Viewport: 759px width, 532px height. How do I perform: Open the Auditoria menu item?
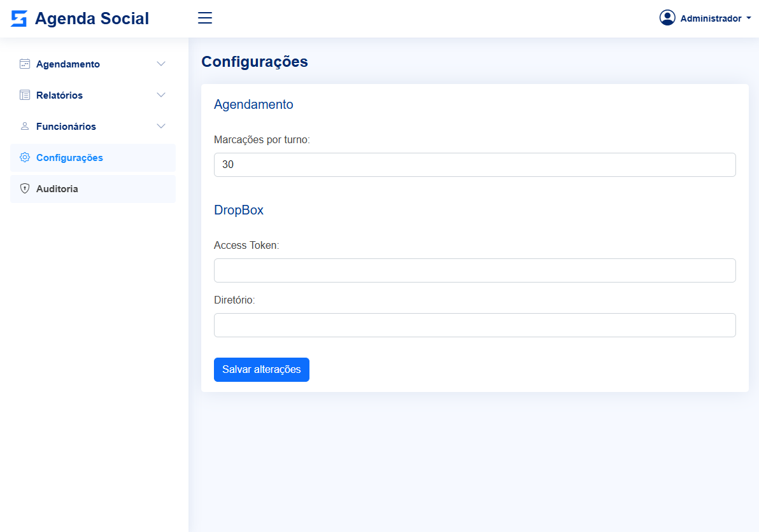[57, 189]
